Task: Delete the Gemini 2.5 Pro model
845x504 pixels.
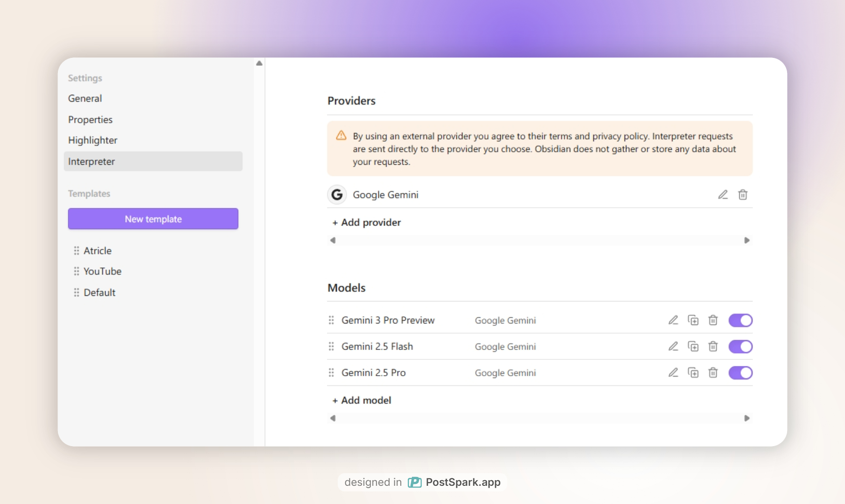Action: (x=713, y=372)
